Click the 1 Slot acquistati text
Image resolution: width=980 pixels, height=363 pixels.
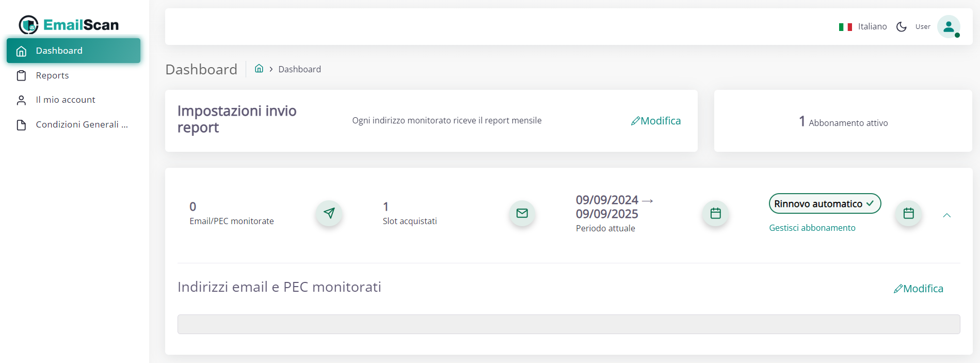click(410, 213)
